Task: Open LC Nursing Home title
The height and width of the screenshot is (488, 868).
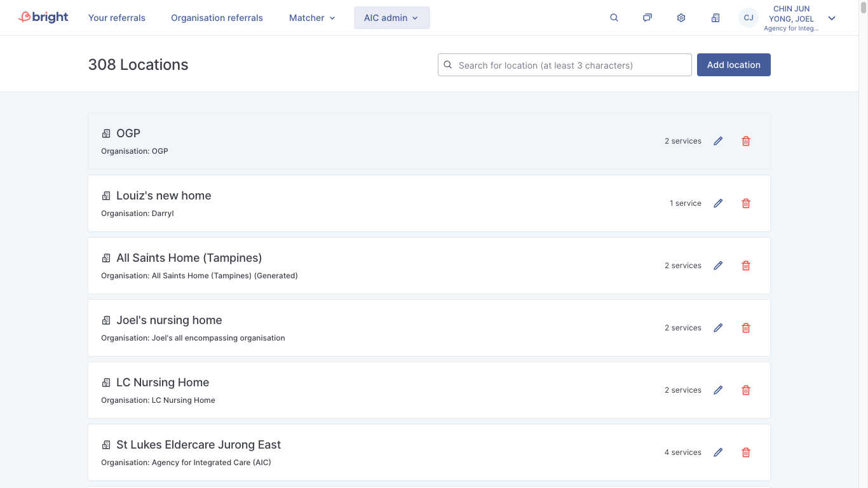Action: click(x=163, y=383)
